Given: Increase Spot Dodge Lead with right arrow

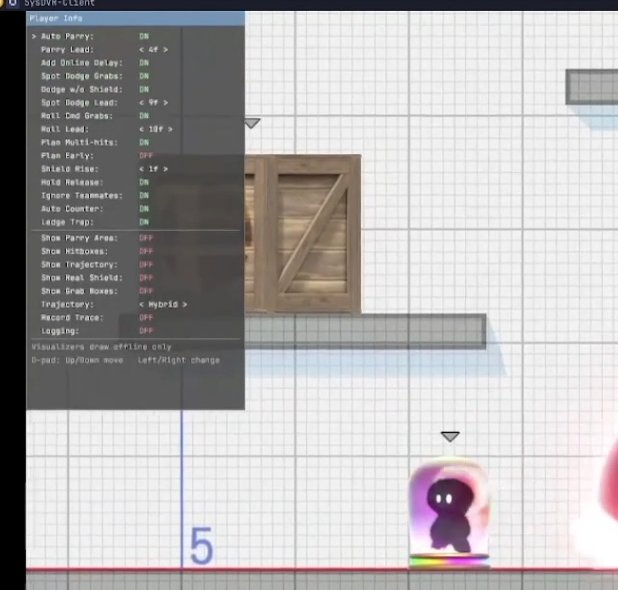Looking at the screenshot, I should point(165,102).
